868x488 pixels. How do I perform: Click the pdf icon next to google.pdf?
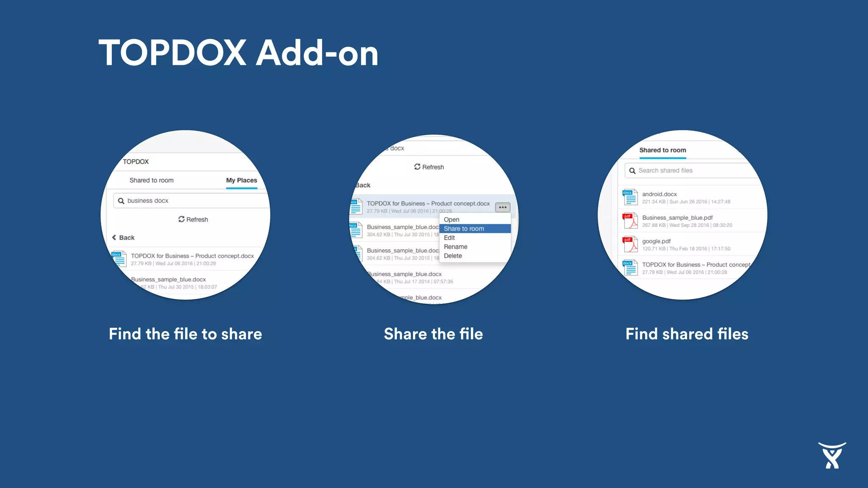[x=630, y=244]
